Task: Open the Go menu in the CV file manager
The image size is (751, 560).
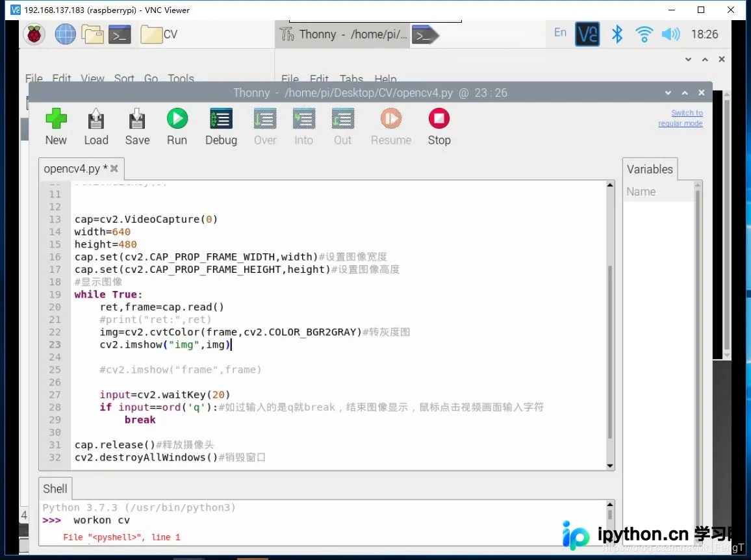Action: tap(151, 79)
